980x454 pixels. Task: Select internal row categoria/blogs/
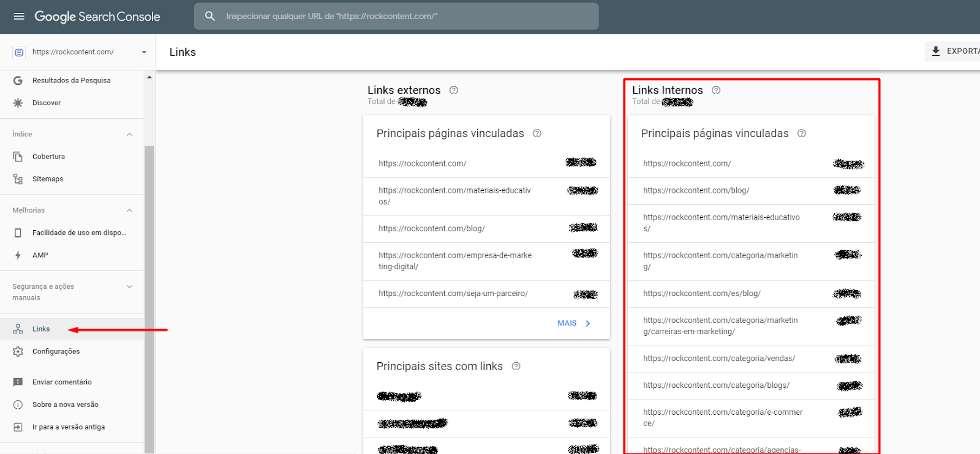(751, 385)
